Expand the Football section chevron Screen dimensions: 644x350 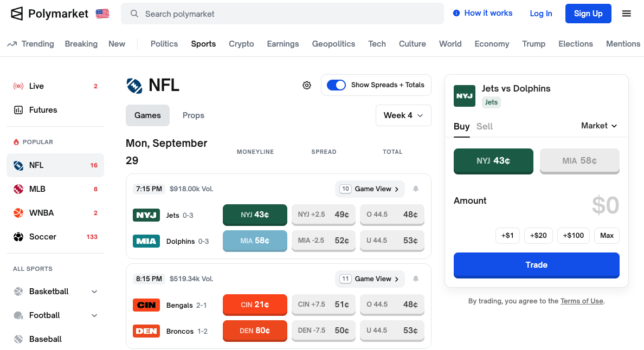pyautogui.click(x=94, y=315)
